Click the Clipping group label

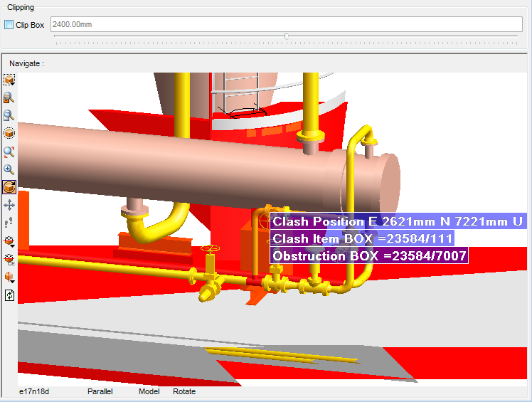[x=21, y=7]
